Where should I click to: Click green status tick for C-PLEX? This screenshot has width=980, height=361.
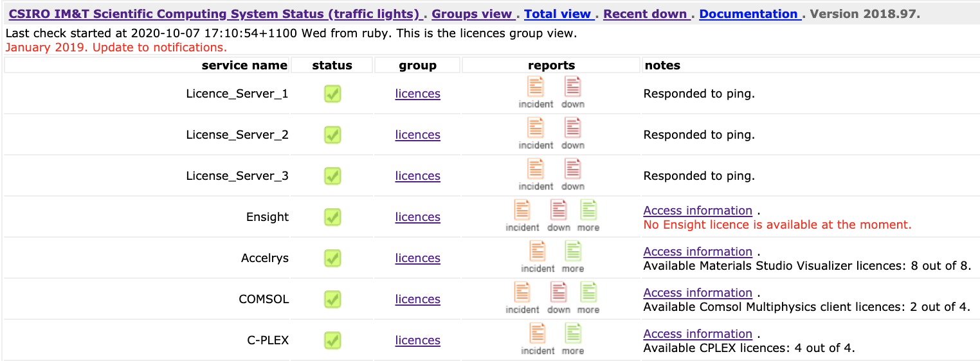332,340
